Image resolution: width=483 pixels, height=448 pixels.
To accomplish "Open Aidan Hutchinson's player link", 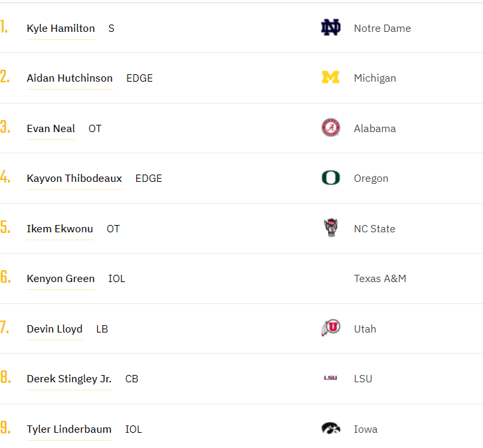I will coord(70,78).
